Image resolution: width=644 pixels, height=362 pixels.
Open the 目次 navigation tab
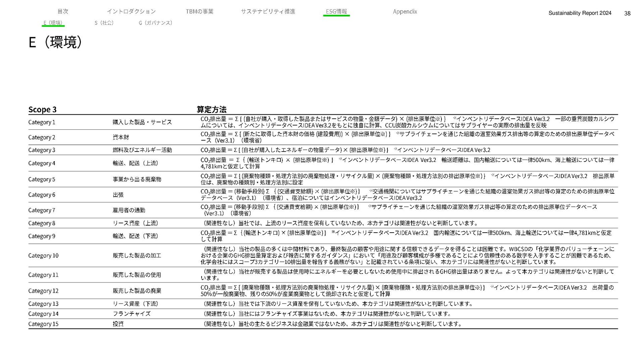point(63,11)
